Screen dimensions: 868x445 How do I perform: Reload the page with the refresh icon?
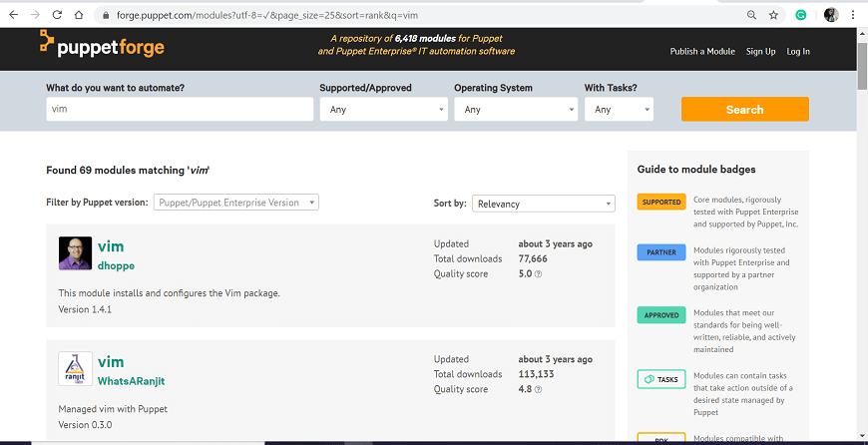click(x=57, y=15)
